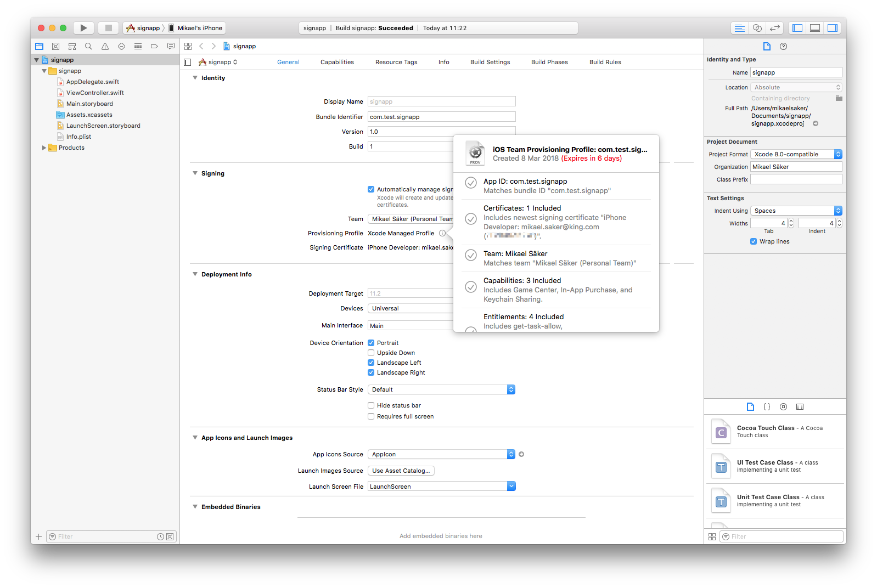The image size is (877, 588).
Task: Disable Automatically manage signing
Action: tap(371, 189)
